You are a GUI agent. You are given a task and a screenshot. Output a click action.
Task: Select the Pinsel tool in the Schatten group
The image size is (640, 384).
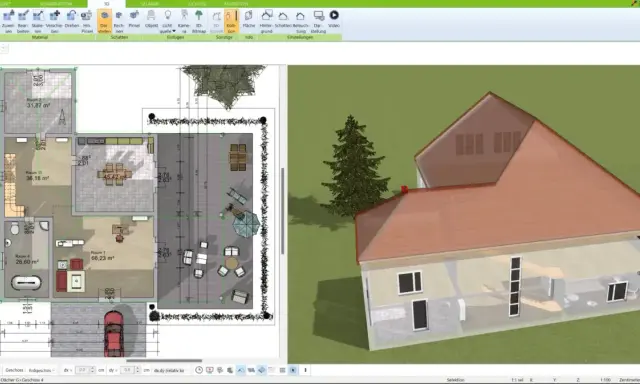pos(134,20)
